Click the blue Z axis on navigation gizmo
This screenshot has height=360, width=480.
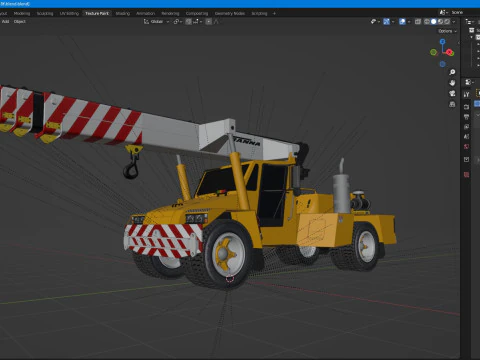coord(442,41)
